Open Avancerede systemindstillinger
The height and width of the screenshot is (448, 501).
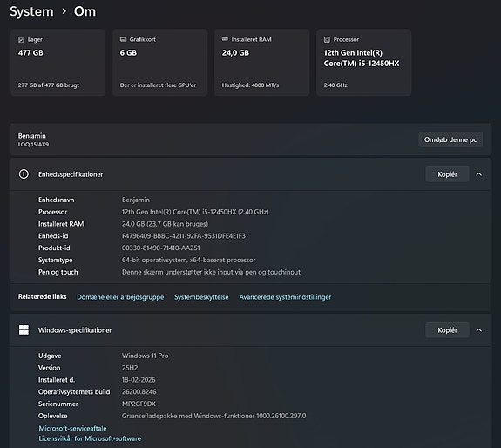285,297
